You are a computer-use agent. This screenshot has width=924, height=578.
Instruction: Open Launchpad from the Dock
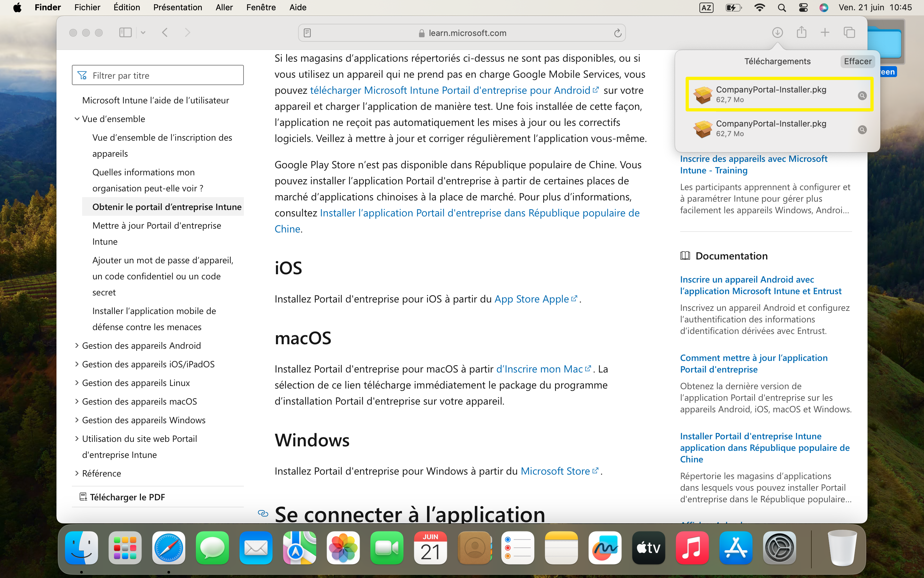click(125, 548)
